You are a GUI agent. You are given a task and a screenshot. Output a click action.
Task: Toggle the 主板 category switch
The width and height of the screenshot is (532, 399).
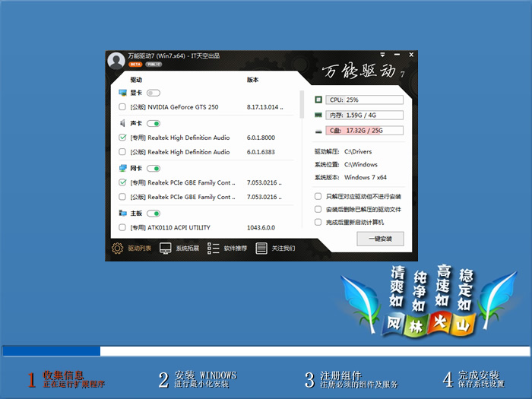154,214
